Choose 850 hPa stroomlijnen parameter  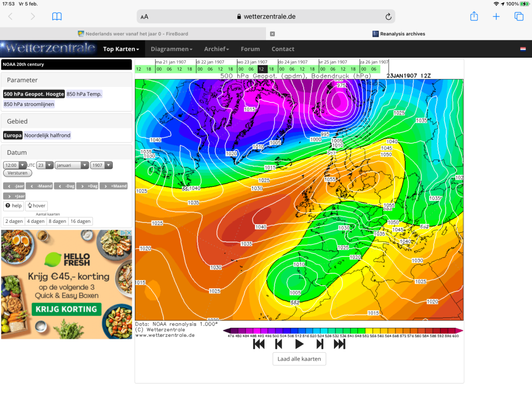pyautogui.click(x=29, y=104)
